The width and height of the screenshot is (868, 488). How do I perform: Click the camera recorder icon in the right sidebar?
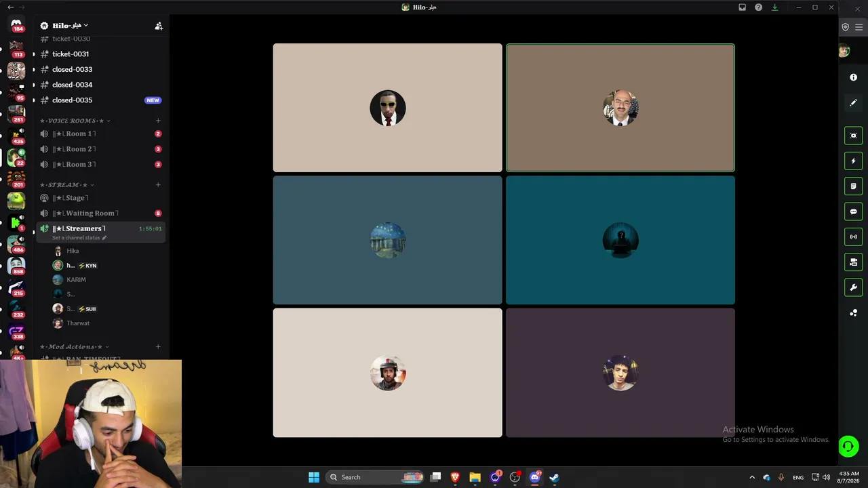pyautogui.click(x=853, y=262)
